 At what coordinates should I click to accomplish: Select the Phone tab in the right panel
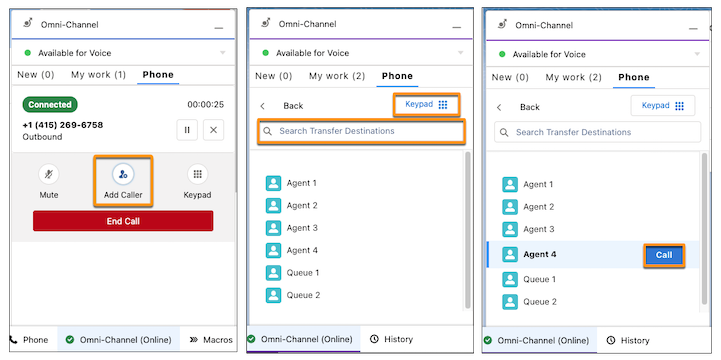coord(634,77)
